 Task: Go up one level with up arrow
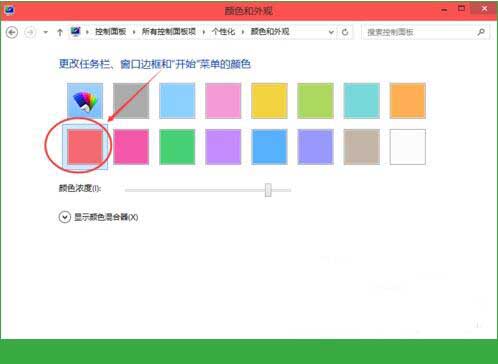[x=60, y=32]
